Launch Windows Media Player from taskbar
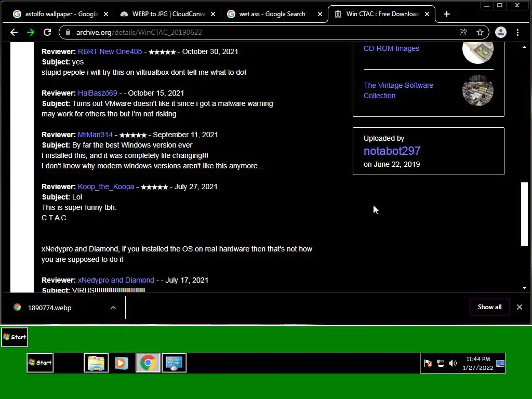 [x=122, y=363]
